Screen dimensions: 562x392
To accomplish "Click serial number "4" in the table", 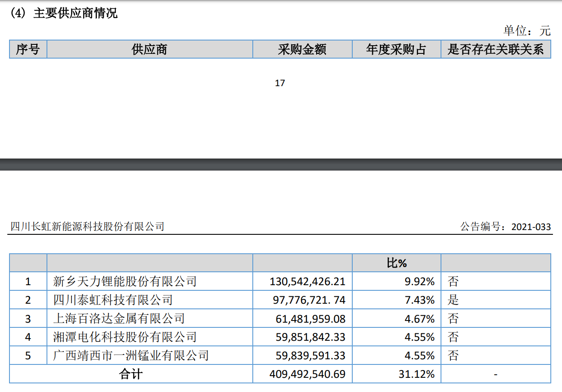I will point(28,337).
